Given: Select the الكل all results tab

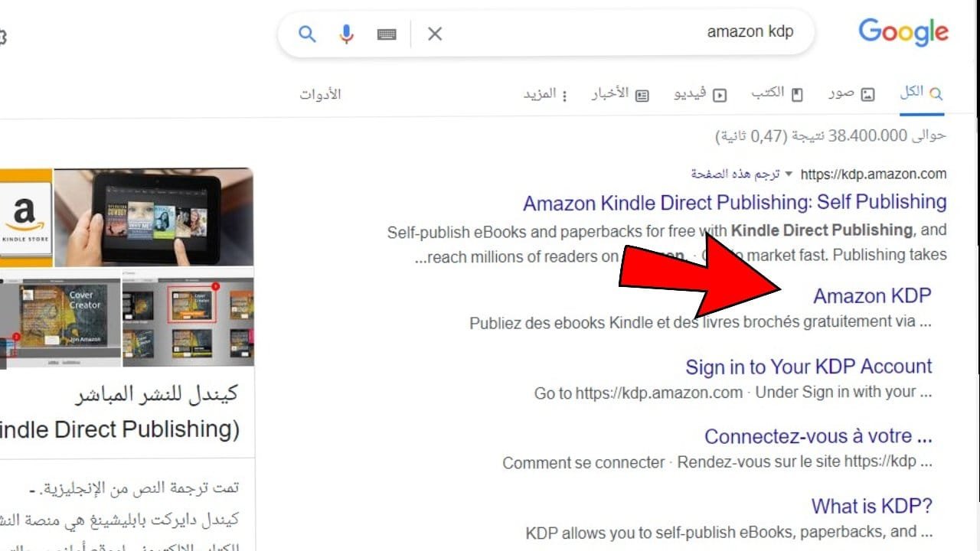Looking at the screenshot, I should 921,93.
